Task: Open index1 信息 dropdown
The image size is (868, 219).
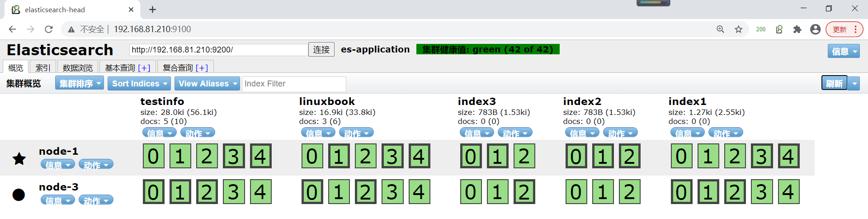Action: (688, 133)
